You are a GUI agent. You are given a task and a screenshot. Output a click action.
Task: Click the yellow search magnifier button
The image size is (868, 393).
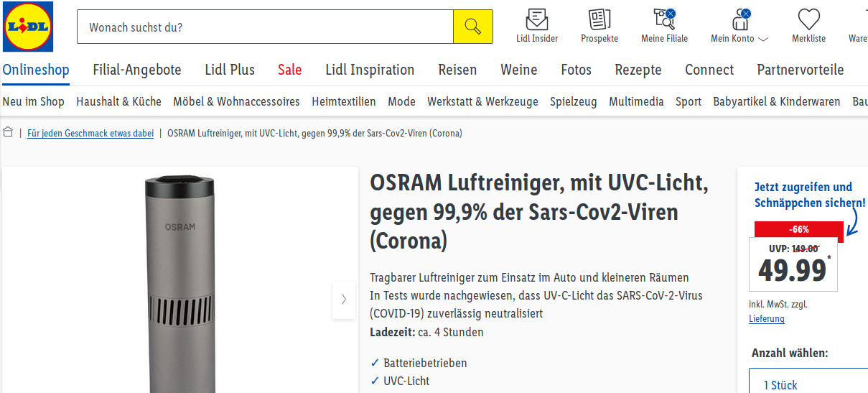click(x=472, y=27)
